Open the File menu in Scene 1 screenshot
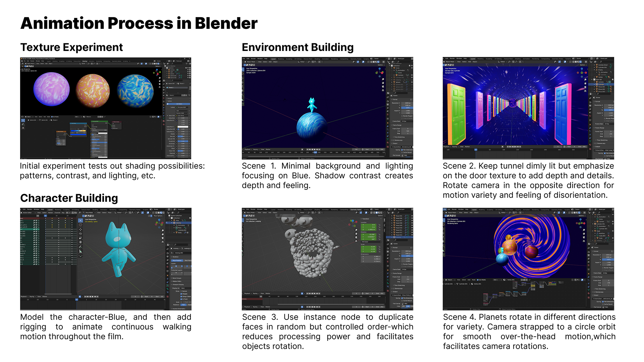This screenshot has width=644, height=362. point(244,59)
